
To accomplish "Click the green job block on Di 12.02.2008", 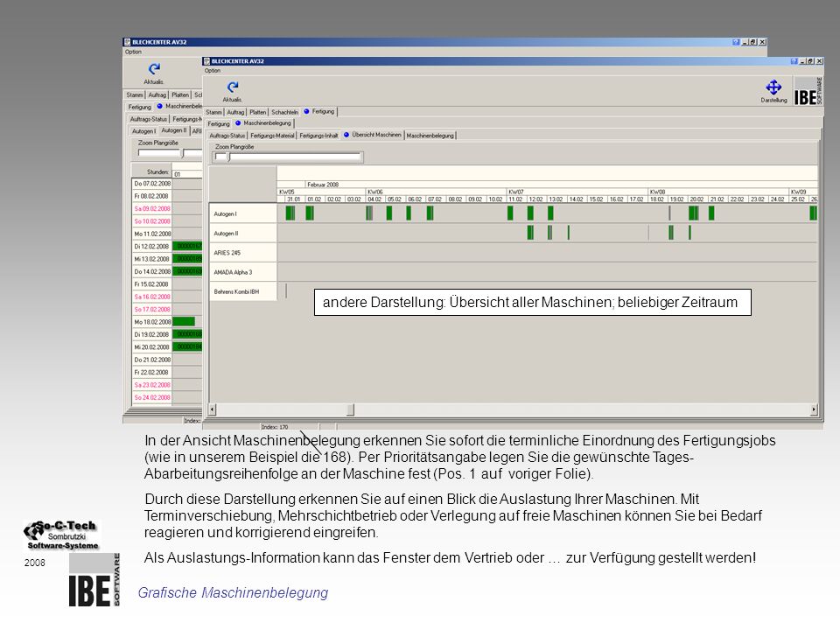I will tap(187, 247).
